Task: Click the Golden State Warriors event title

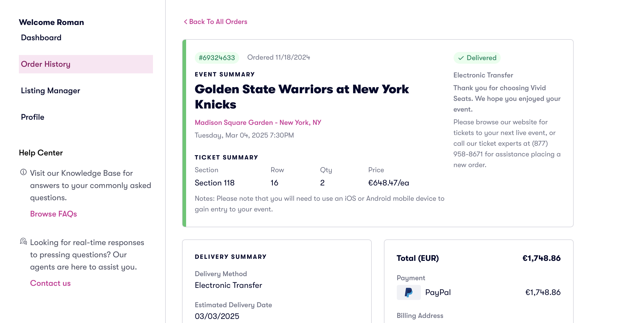Action: 302,97
